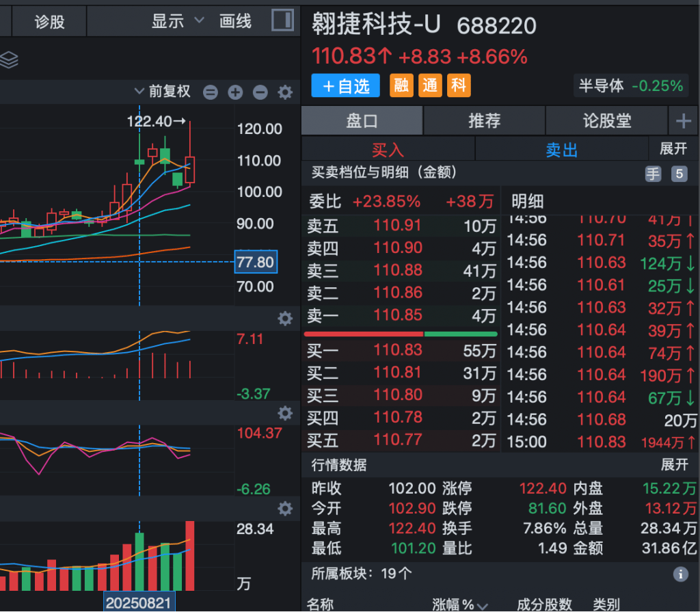The image size is (700, 612).
Task: Open MACD indicator panel settings gear
Action: tap(285, 319)
